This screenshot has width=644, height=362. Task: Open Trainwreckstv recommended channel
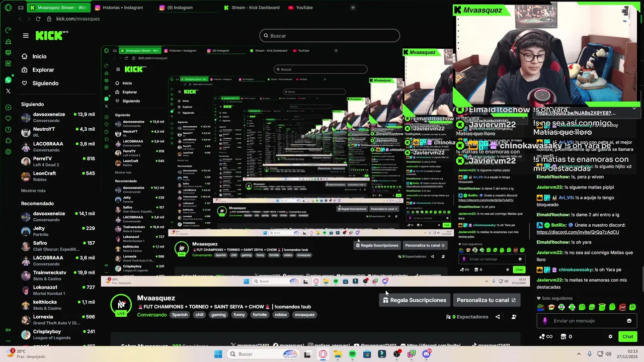pyautogui.click(x=58, y=276)
